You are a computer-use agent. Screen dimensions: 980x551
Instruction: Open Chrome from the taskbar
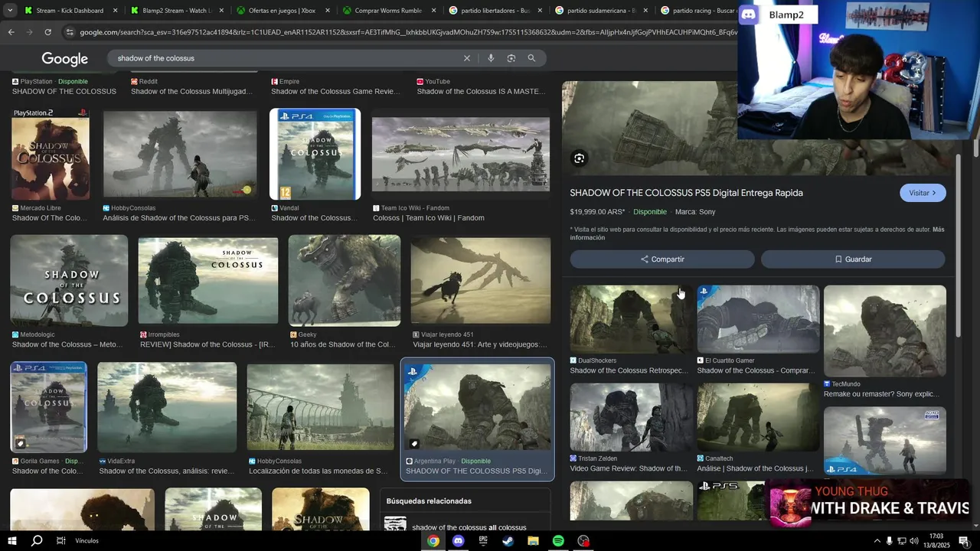433,541
